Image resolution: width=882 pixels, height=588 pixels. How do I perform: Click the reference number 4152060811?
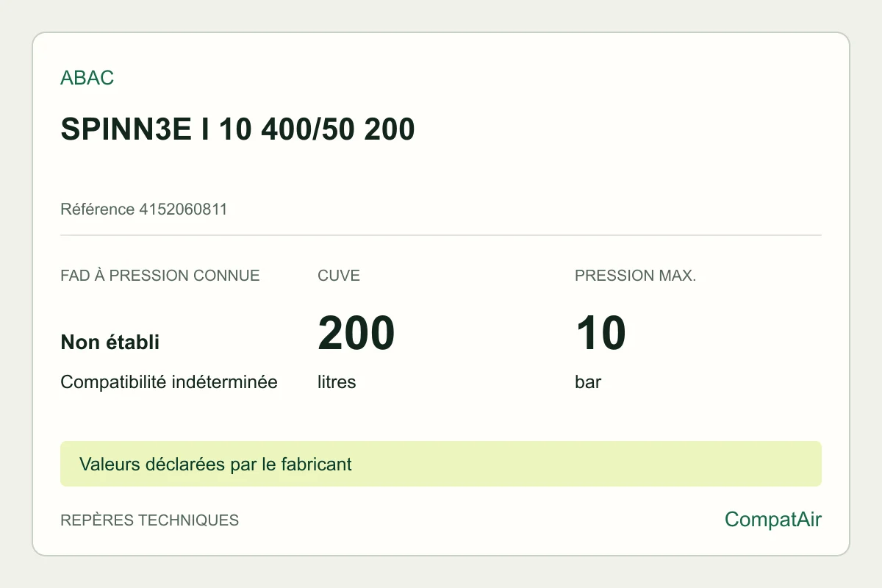(x=183, y=209)
